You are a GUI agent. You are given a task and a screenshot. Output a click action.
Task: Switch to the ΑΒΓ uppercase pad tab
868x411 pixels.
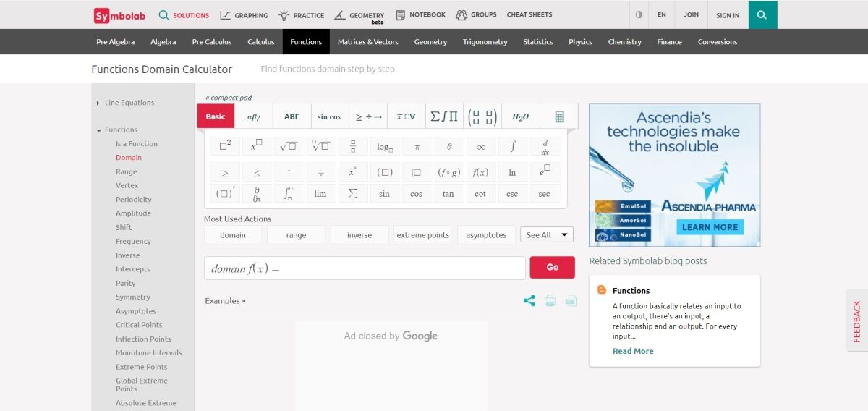292,116
